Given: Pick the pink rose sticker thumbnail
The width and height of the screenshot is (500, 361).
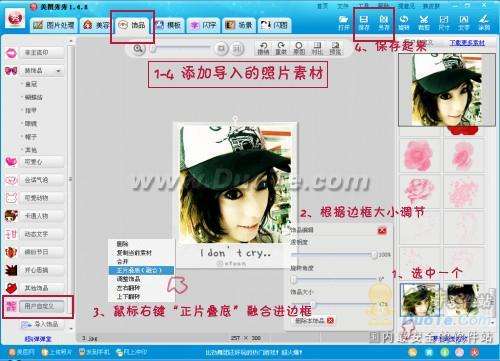Looking at the screenshot, I should point(419,155).
